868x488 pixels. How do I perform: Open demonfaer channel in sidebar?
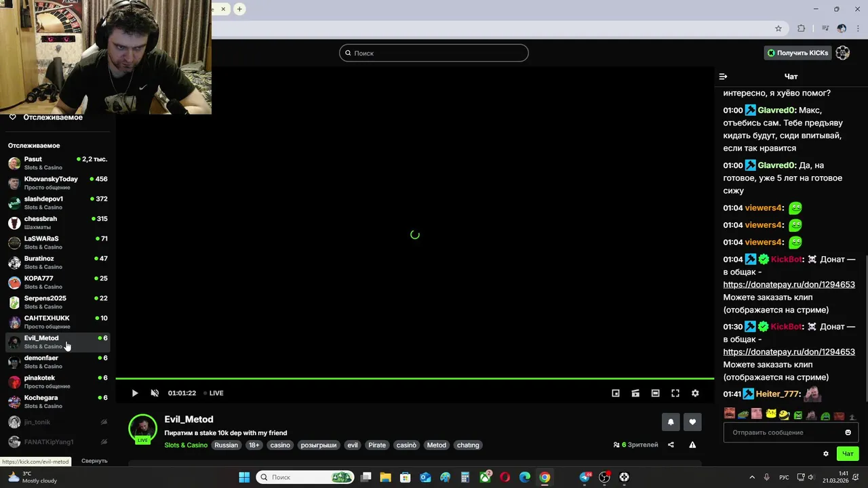coord(58,362)
